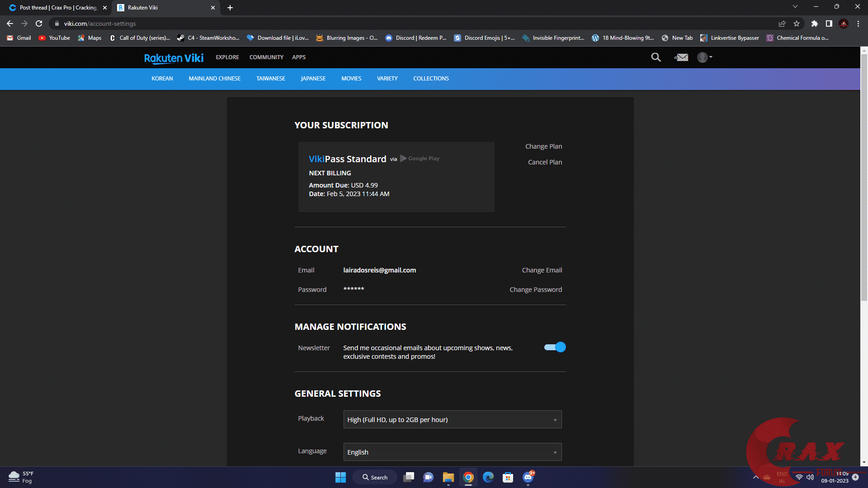
Task: Open the Viki search magnifier icon
Action: click(656, 57)
